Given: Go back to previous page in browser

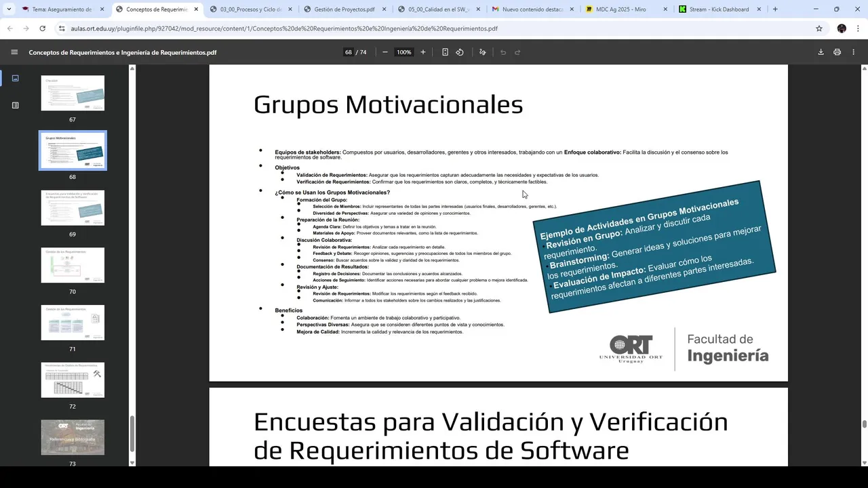Looking at the screenshot, I should (x=9, y=28).
